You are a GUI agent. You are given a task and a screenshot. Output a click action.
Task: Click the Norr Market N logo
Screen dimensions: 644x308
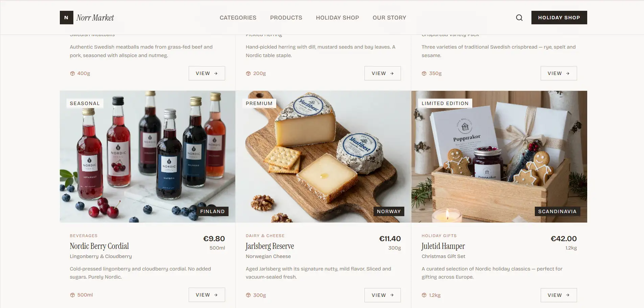[67, 18]
